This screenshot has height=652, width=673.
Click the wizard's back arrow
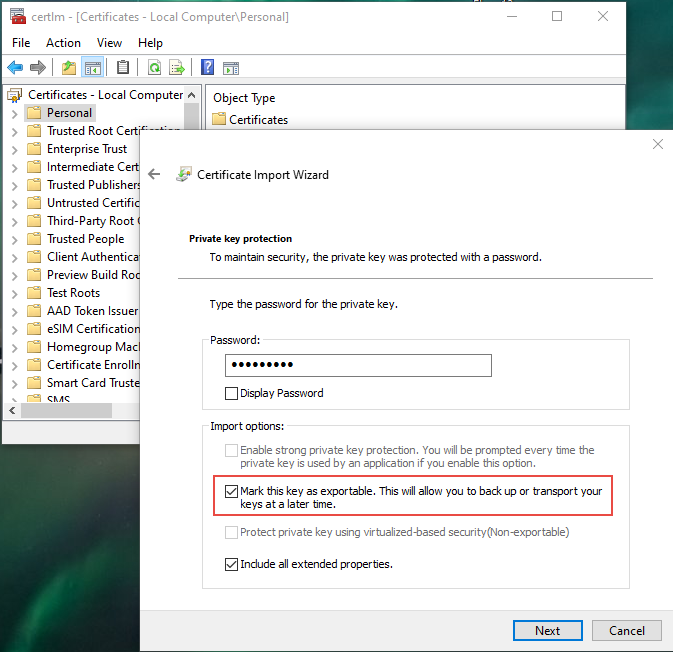point(154,174)
